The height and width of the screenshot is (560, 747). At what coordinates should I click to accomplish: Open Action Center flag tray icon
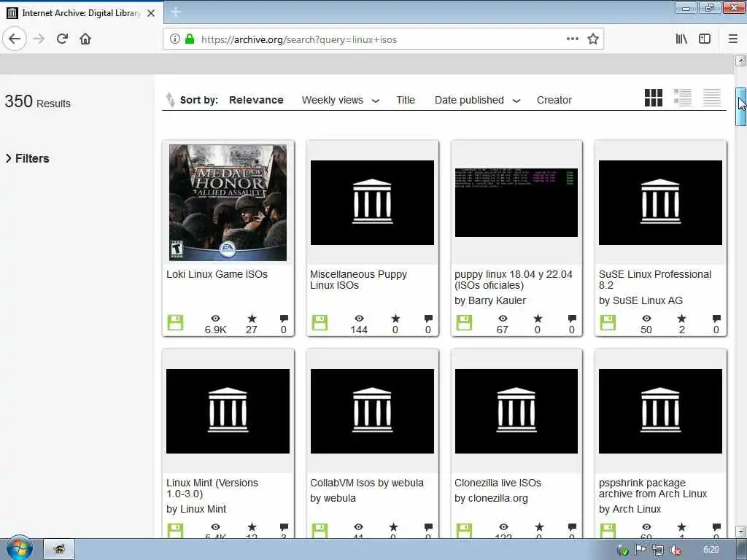click(x=640, y=550)
